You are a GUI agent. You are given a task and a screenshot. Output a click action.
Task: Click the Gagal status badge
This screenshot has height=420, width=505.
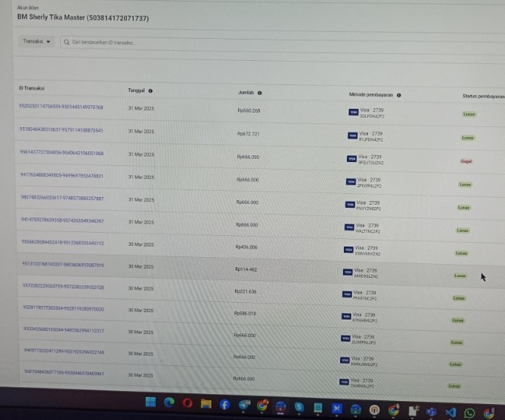[x=466, y=161]
